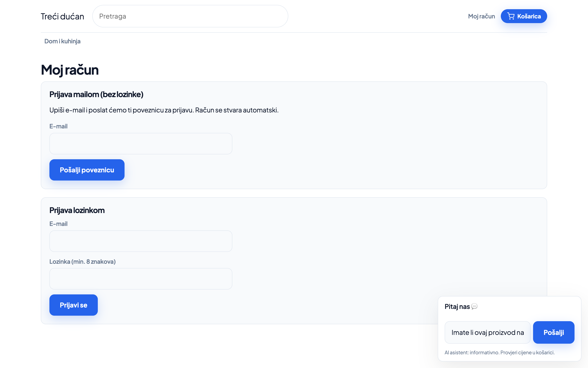The height and width of the screenshot is (368, 588).
Task: Open the Dom i kuhinja category
Action: click(x=62, y=41)
